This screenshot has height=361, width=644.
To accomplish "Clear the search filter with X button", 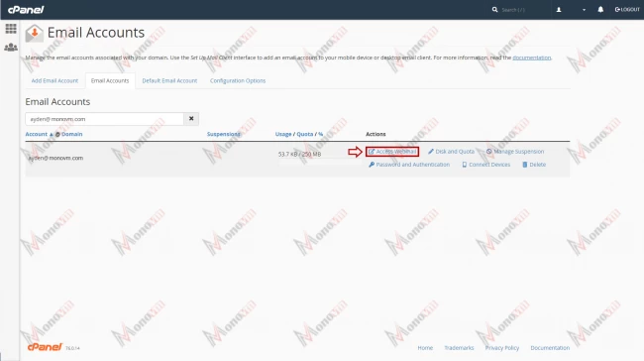I will pos(191,119).
